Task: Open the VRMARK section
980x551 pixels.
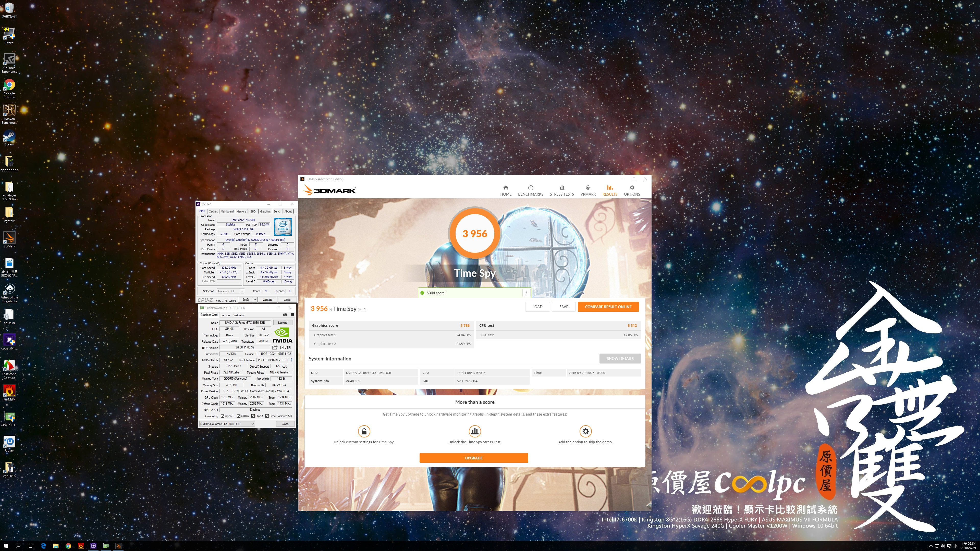Action: [x=588, y=191]
